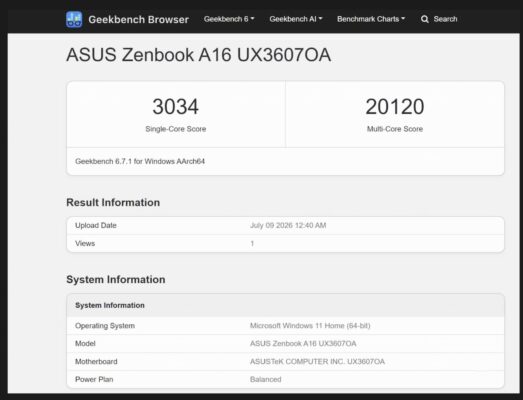The width and height of the screenshot is (523, 400).
Task: Select Microsoft Windows 11 Home (64-bit) value
Action: coord(310,326)
